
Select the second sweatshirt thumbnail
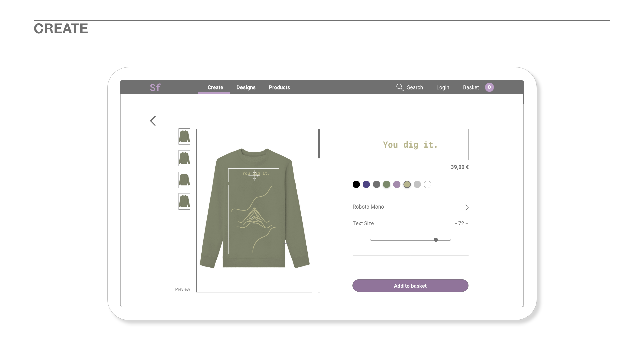(184, 158)
